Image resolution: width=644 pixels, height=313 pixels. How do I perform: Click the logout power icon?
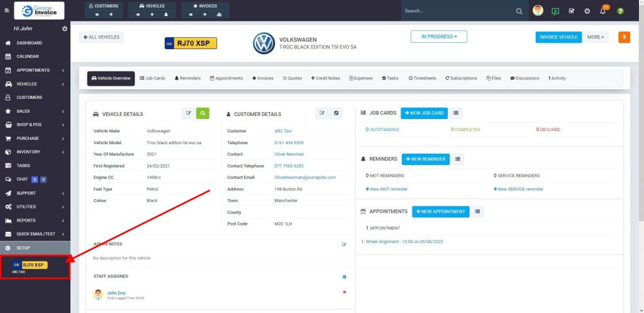pyautogui.click(x=65, y=29)
